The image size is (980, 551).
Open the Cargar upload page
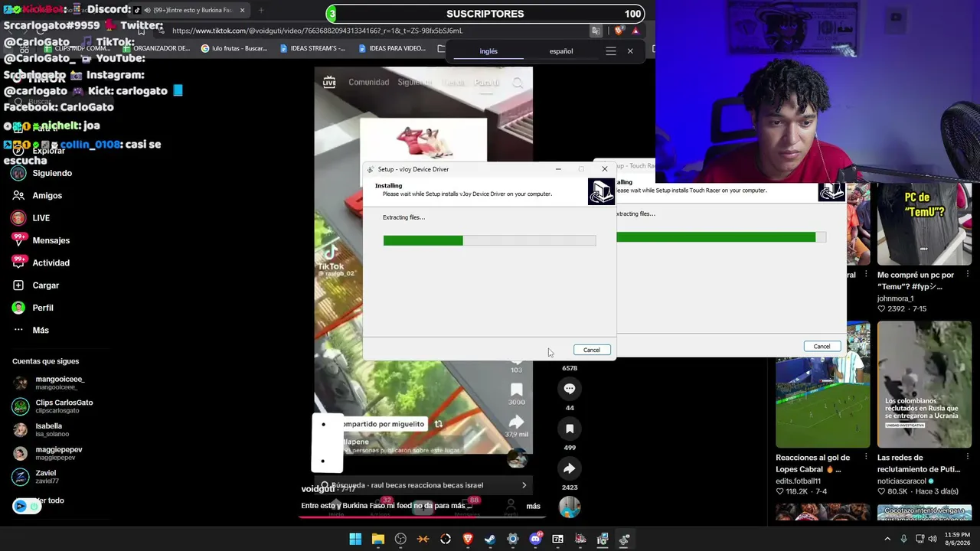pyautogui.click(x=36, y=285)
